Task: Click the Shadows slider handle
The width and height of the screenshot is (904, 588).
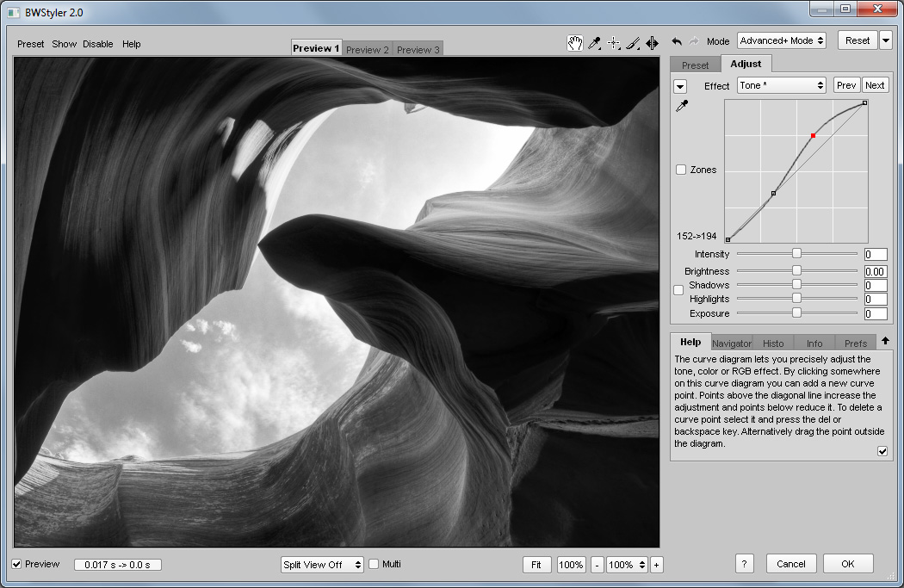Action: point(796,284)
